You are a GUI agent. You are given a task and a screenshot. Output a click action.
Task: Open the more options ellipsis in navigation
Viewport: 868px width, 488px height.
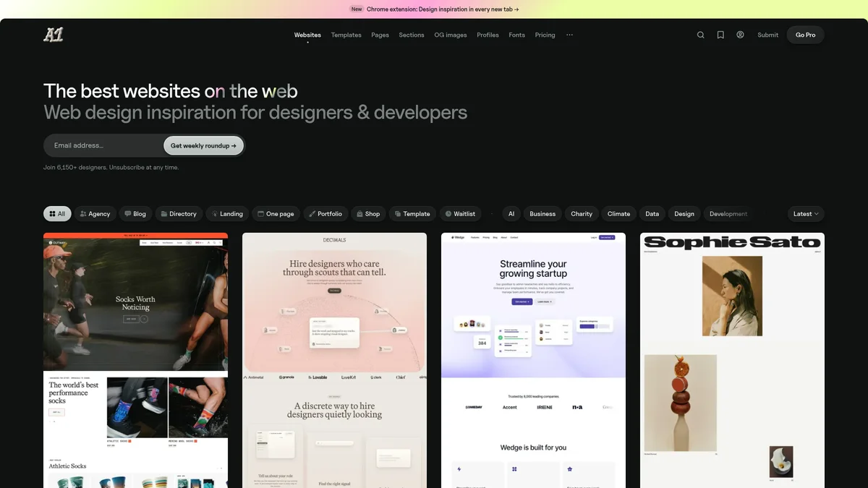[x=569, y=35]
